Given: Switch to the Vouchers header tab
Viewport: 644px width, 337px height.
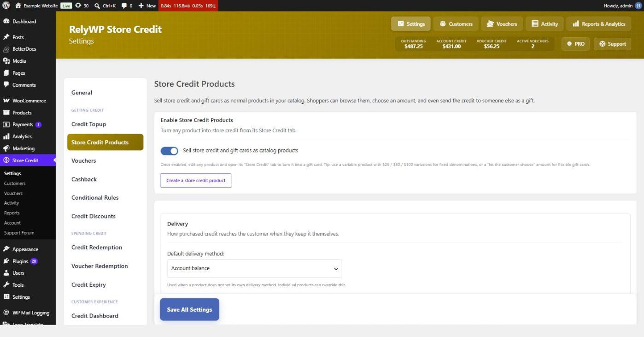Looking at the screenshot, I should pos(502,24).
